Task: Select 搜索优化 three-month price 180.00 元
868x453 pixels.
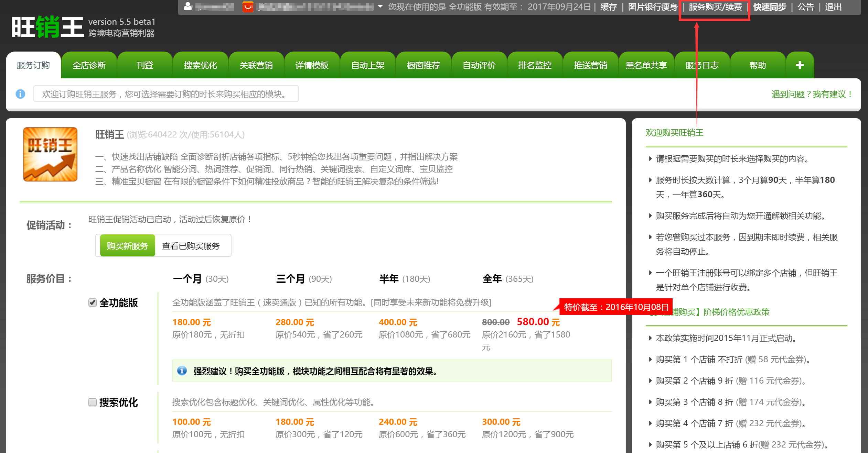Action: [295, 422]
